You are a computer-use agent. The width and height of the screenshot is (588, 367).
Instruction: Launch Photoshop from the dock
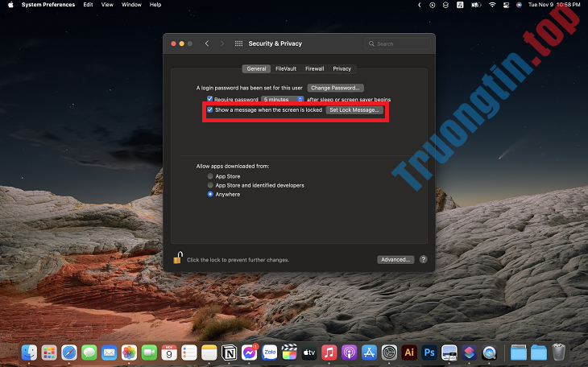coord(429,353)
